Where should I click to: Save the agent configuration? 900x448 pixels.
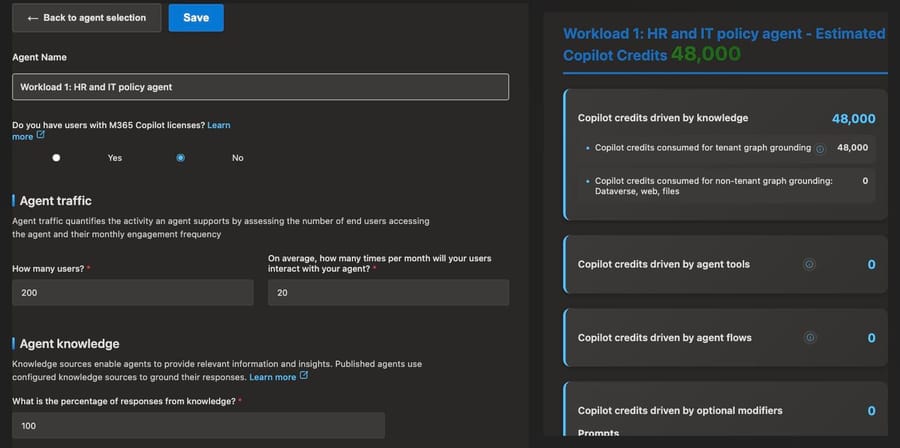pyautogui.click(x=196, y=18)
